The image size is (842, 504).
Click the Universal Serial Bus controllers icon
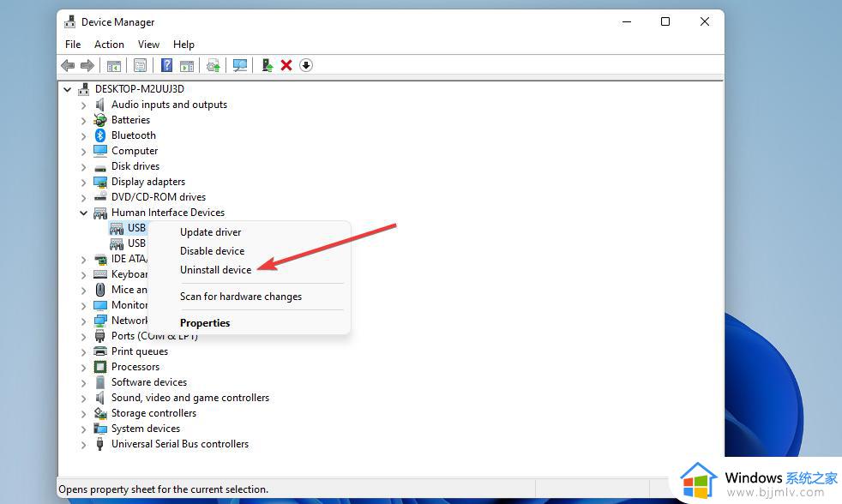[99, 444]
